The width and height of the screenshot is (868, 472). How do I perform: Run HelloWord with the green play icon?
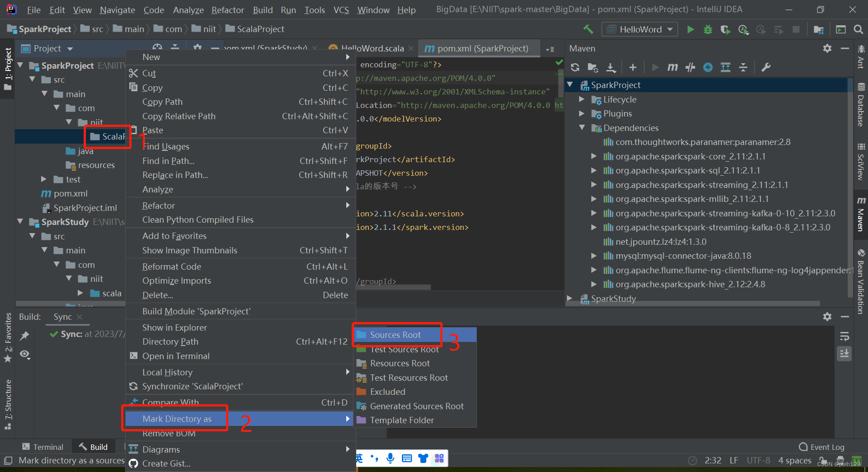690,29
